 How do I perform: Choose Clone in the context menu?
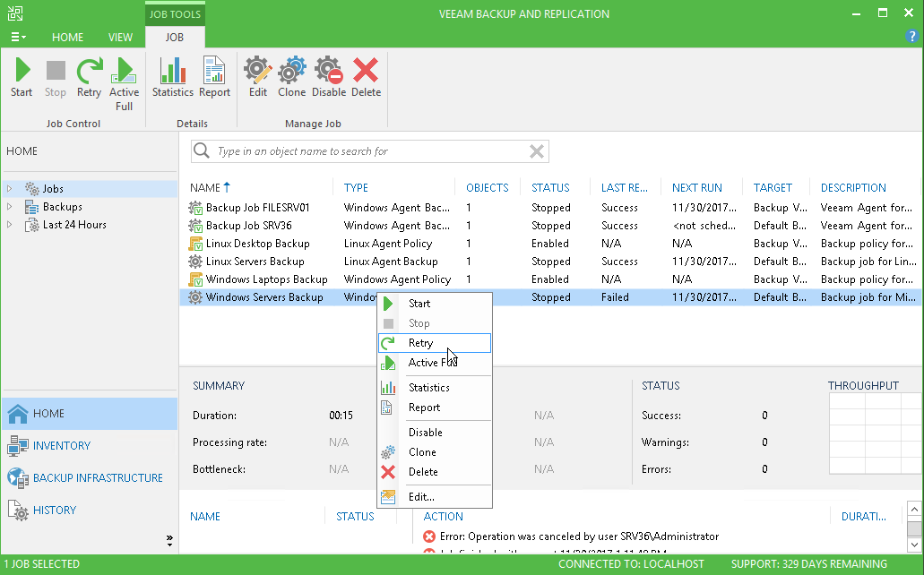(x=435, y=452)
